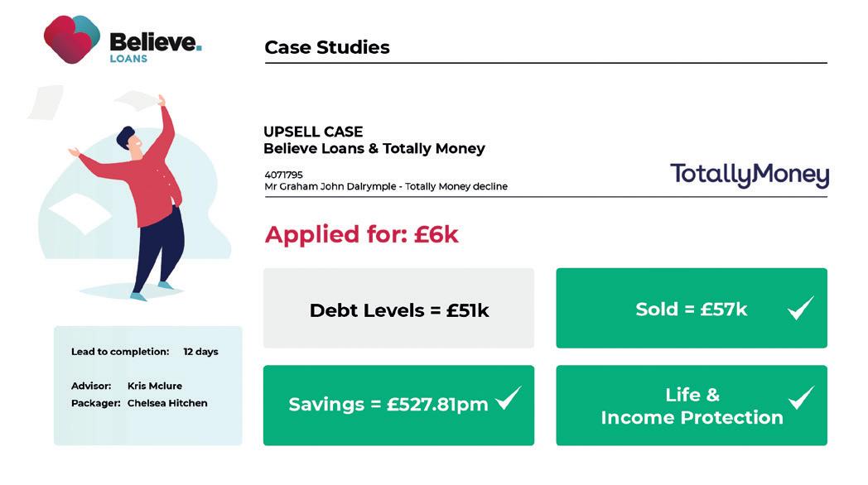Click the Applied for: £6k text
This screenshot has width=868, height=485.
point(361,234)
